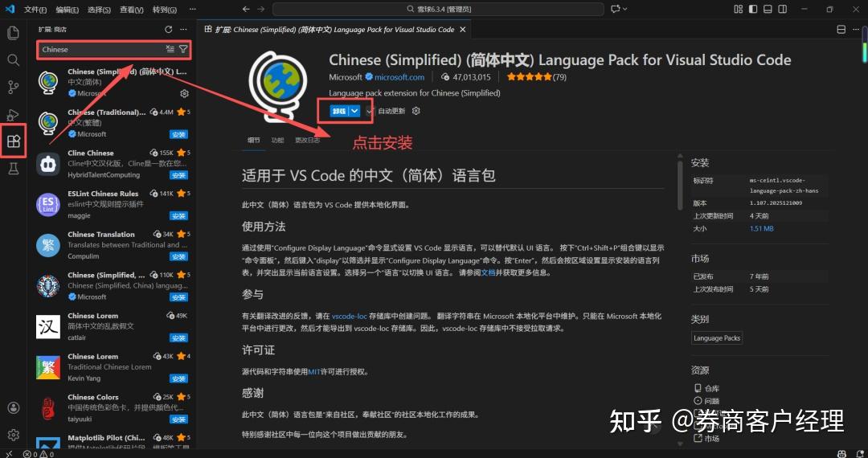Select Chinese Lorem by Kevin Yang
Screen dimensions: 868x458
tap(113, 366)
